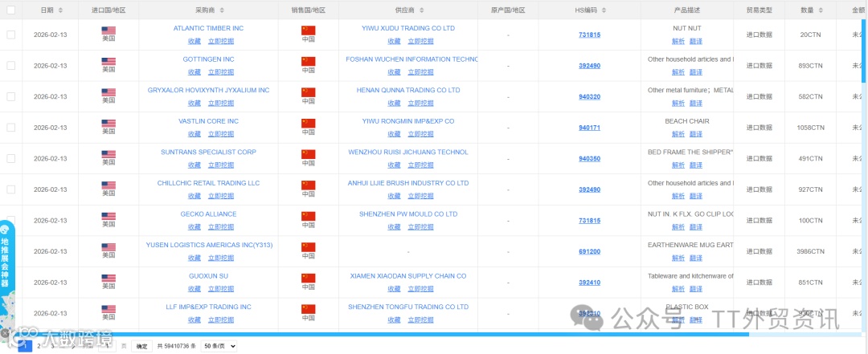Check the SUNTRANS SPECIALIST CORP row checkbox
Image resolution: width=868 pixels, height=354 pixels.
pos(11,158)
